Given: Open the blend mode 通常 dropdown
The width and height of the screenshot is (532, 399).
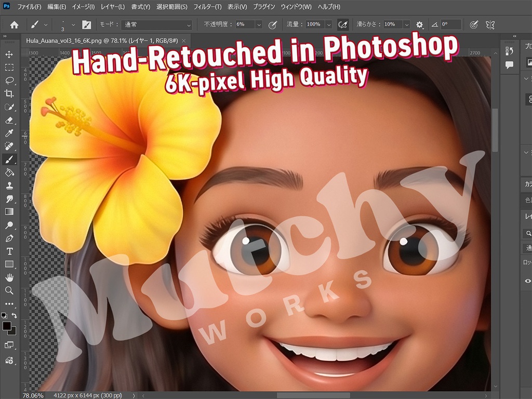Looking at the screenshot, I should (157, 25).
